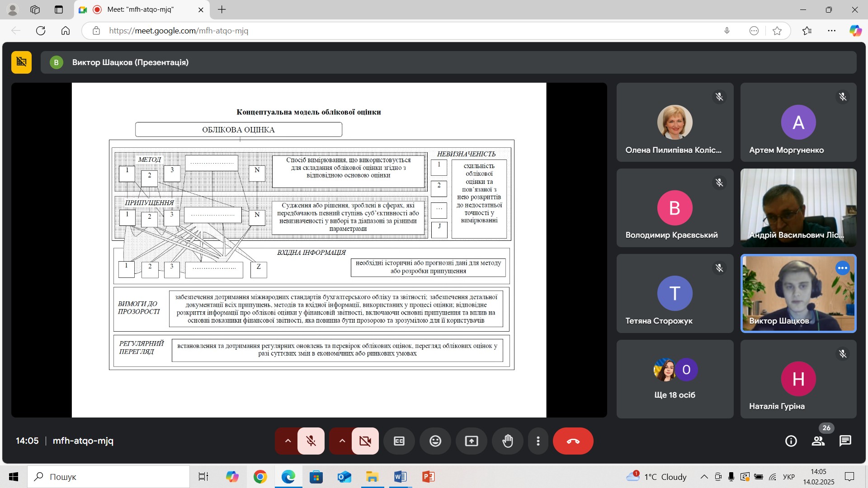The image size is (868, 488).
Task: Click microphone permission icon in address bar
Action: coord(727,31)
